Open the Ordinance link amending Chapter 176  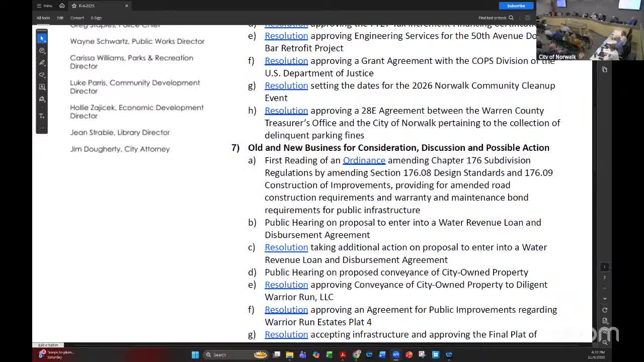(364, 160)
